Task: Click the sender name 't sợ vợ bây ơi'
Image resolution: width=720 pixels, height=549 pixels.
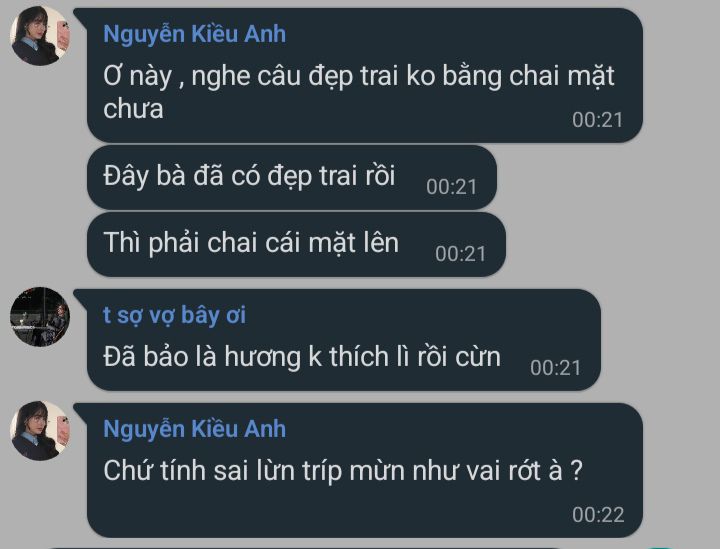Action: tap(174, 315)
